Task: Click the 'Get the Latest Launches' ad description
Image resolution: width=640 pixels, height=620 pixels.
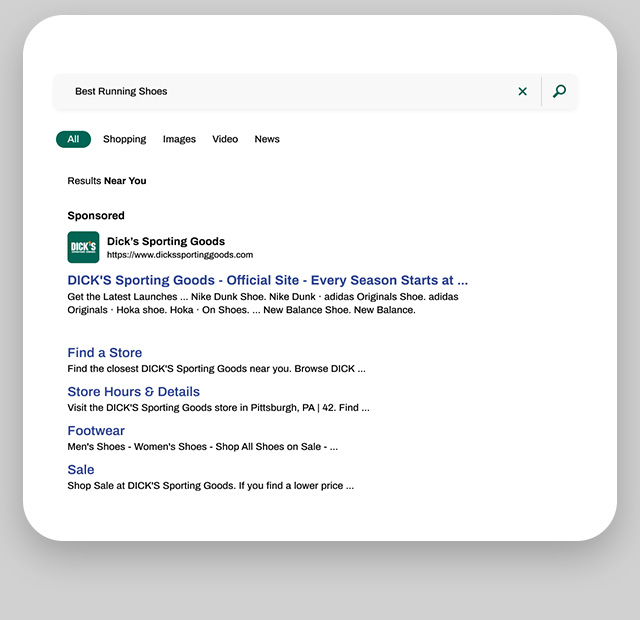Action: click(263, 303)
